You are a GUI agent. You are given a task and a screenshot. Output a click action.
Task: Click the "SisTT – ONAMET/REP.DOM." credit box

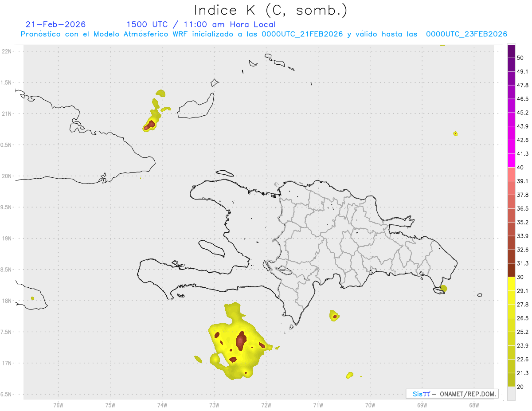(x=452, y=394)
